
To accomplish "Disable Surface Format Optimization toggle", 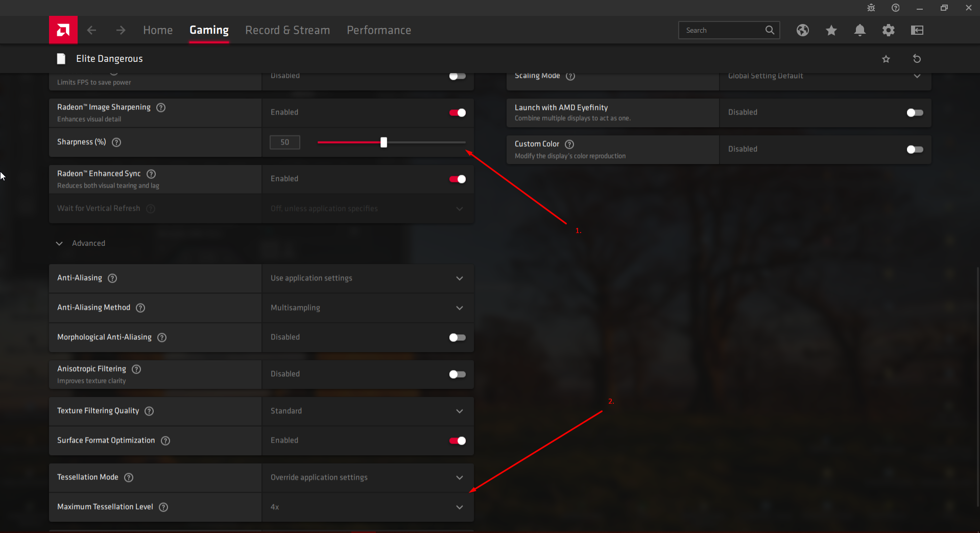I will (x=458, y=441).
